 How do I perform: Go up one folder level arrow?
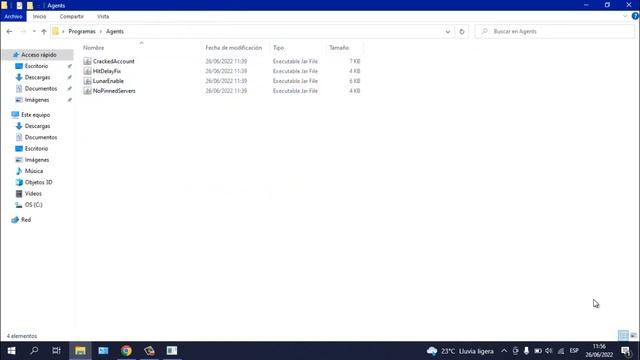[44, 31]
